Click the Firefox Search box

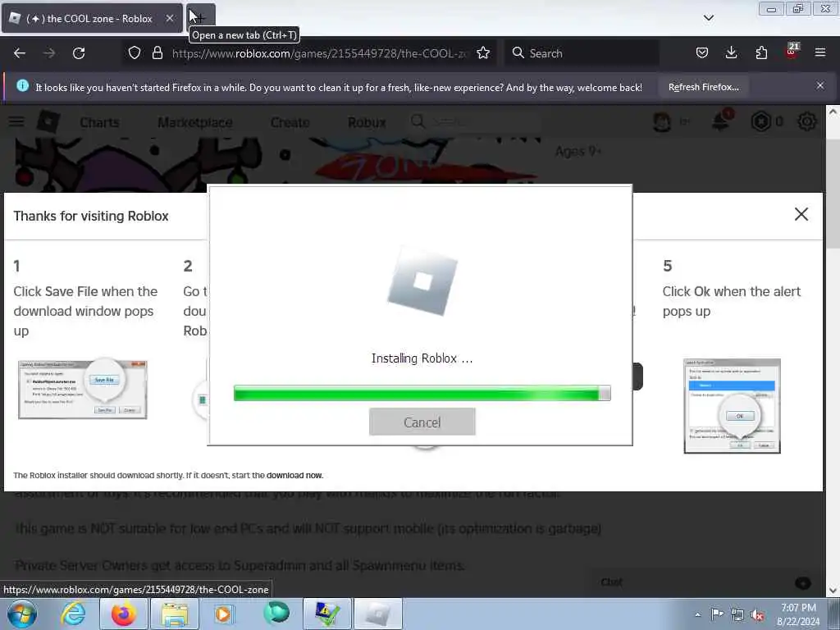[582, 53]
